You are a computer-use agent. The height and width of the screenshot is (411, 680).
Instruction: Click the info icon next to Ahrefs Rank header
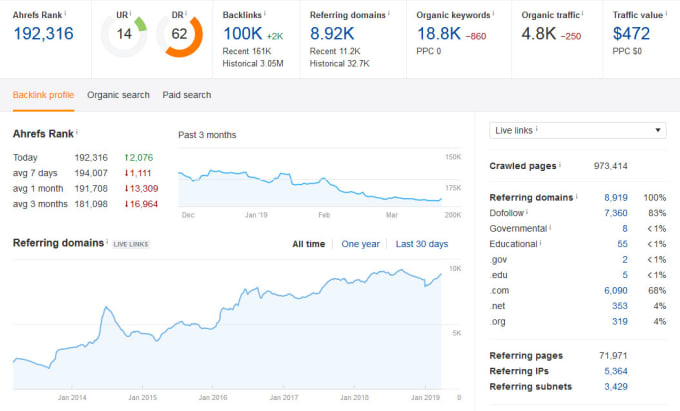[x=65, y=13]
